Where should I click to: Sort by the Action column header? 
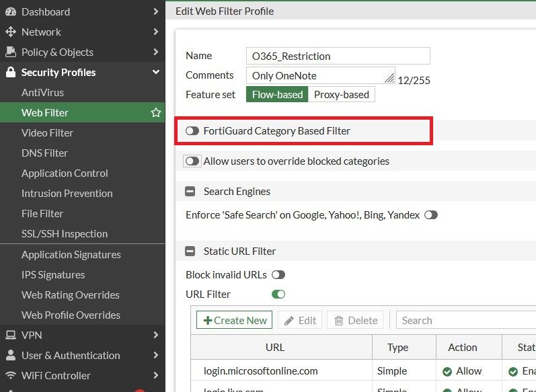pos(469,347)
